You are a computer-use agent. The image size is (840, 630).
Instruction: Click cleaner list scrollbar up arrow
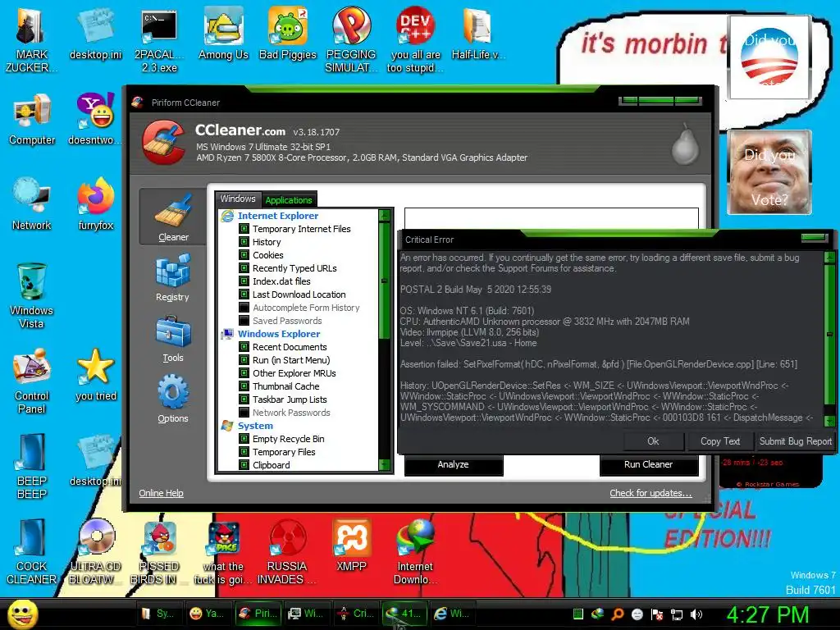384,216
